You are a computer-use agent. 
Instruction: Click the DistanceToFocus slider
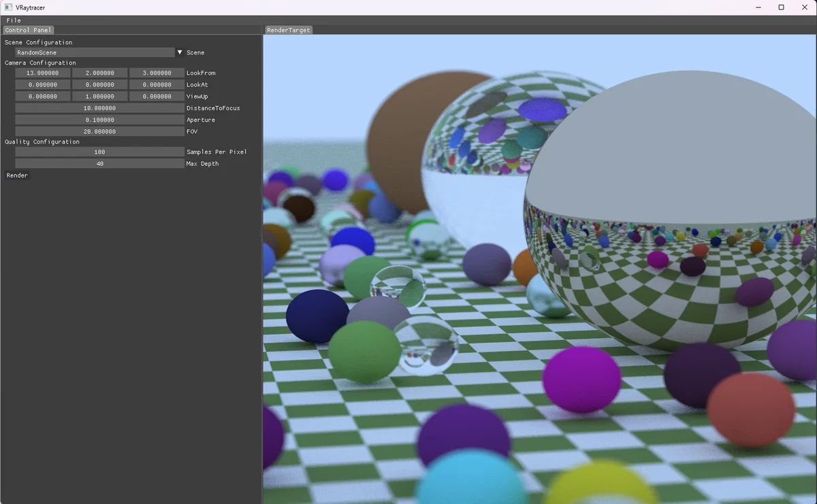tap(99, 108)
